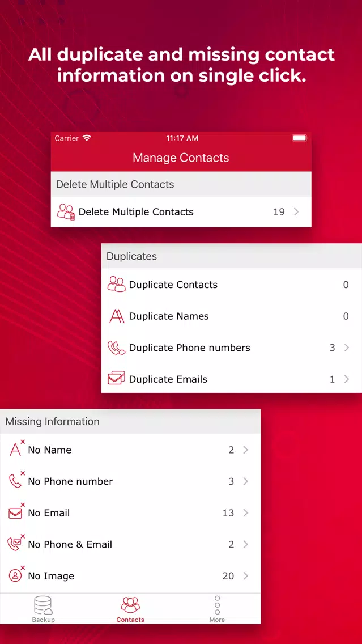Image resolution: width=362 pixels, height=644 pixels.
Task: Select the 'Duplicate Phone numbers' text
Action: (189, 348)
